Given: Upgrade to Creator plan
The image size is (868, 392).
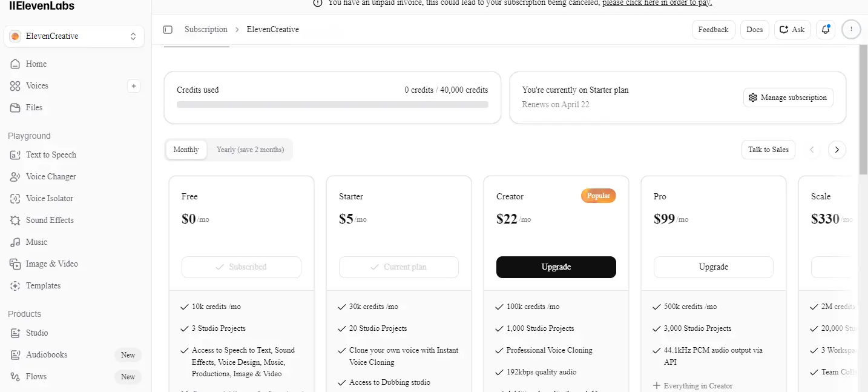Looking at the screenshot, I should click(556, 267).
